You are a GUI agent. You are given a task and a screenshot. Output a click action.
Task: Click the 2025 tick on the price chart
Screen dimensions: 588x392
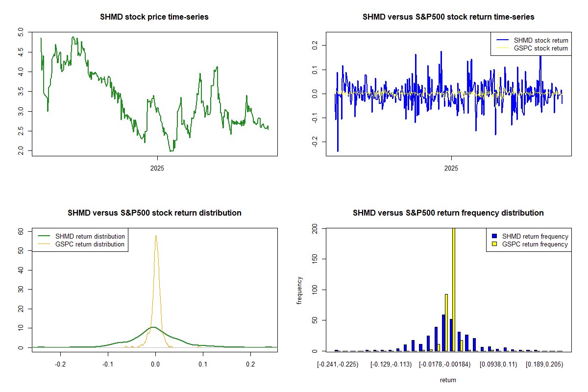157,168
